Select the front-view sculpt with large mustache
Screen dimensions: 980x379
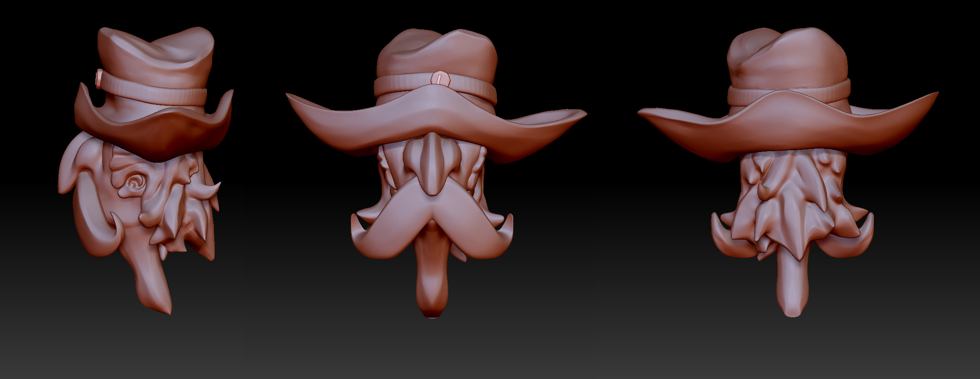(x=436, y=173)
